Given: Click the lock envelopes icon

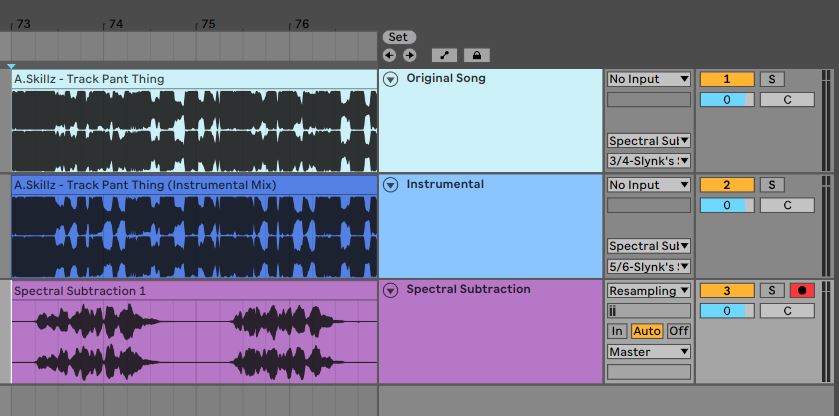Looking at the screenshot, I should click(476, 55).
